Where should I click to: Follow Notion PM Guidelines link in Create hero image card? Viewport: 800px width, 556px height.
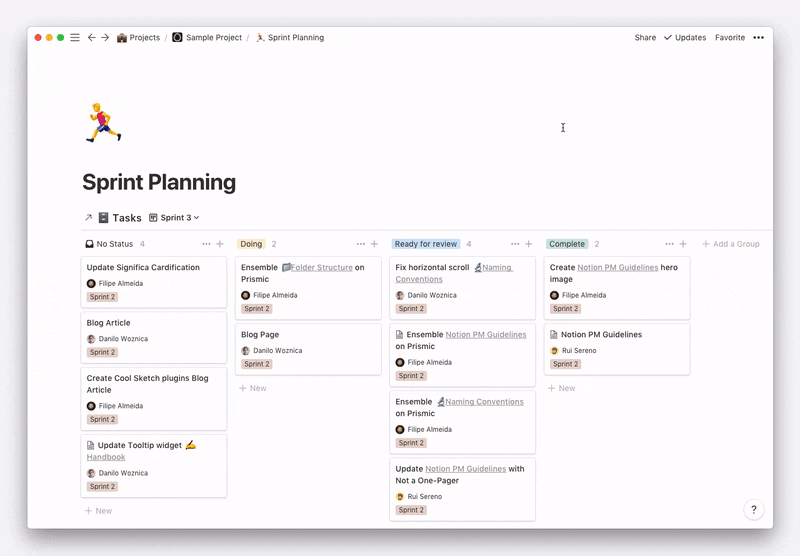point(617,267)
